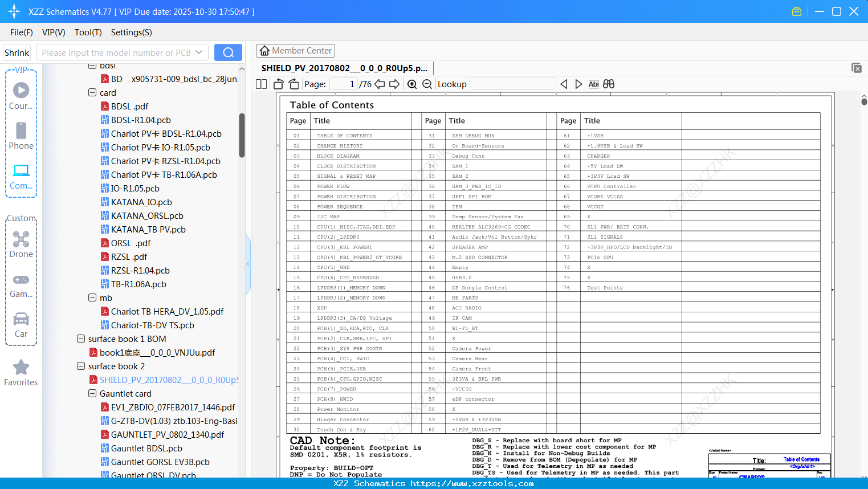
Task: Open KATANA_IO.pcb file
Action: click(136, 202)
